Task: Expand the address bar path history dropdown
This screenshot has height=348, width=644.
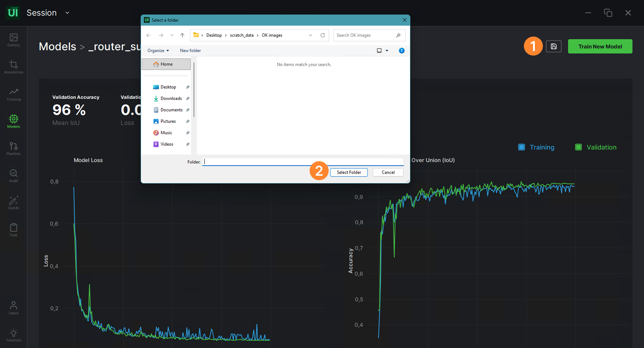Action: tap(310, 35)
